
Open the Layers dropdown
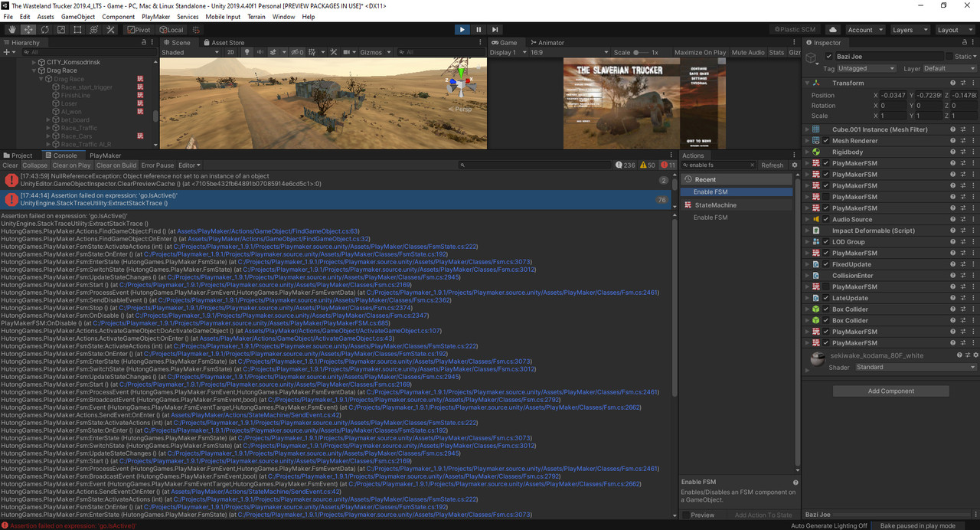point(909,30)
